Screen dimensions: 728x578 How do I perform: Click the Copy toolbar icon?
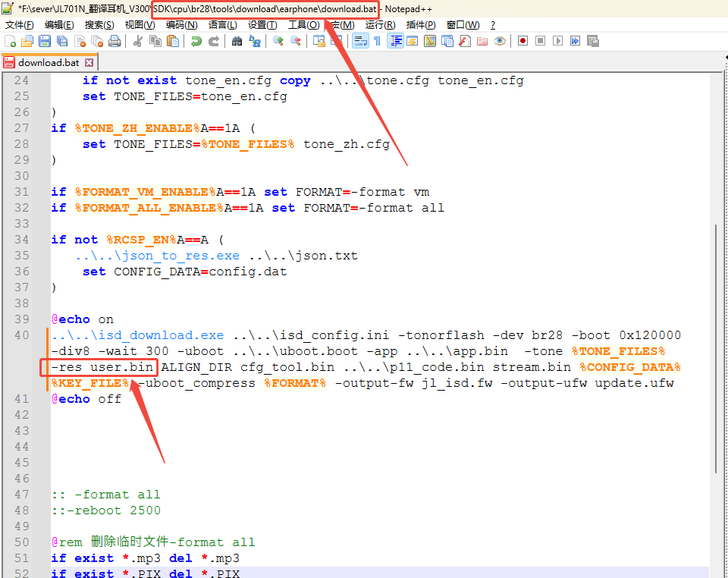tap(155, 41)
